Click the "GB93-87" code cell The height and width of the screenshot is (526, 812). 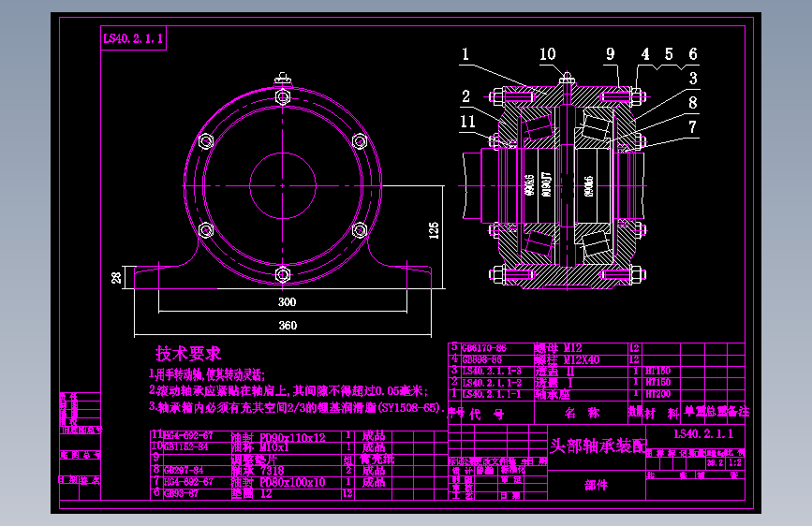coord(182,493)
